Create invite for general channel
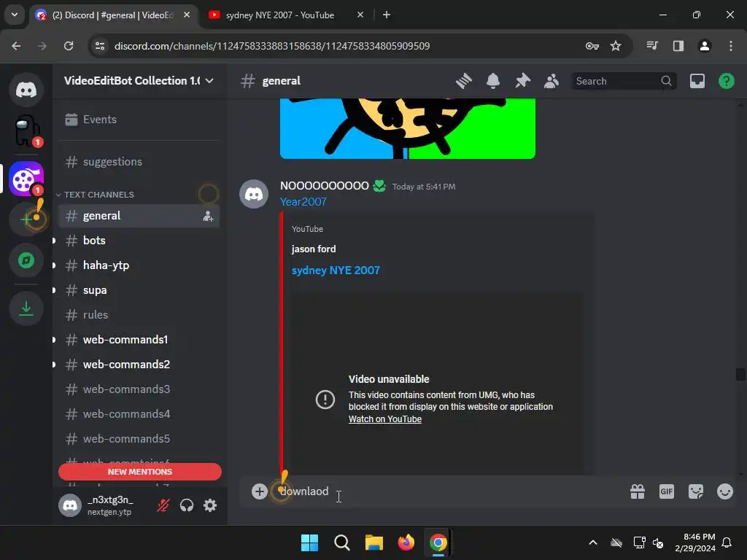This screenshot has width=747, height=560. (208, 216)
